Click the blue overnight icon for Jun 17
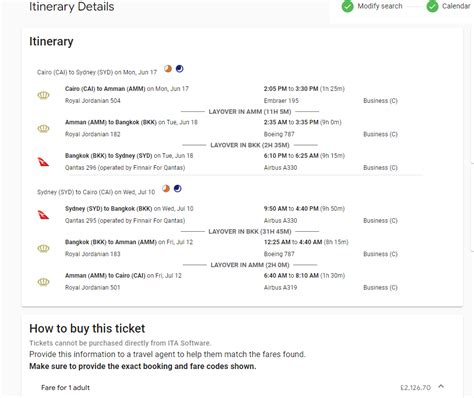This screenshot has width=474, height=398. [x=179, y=69]
